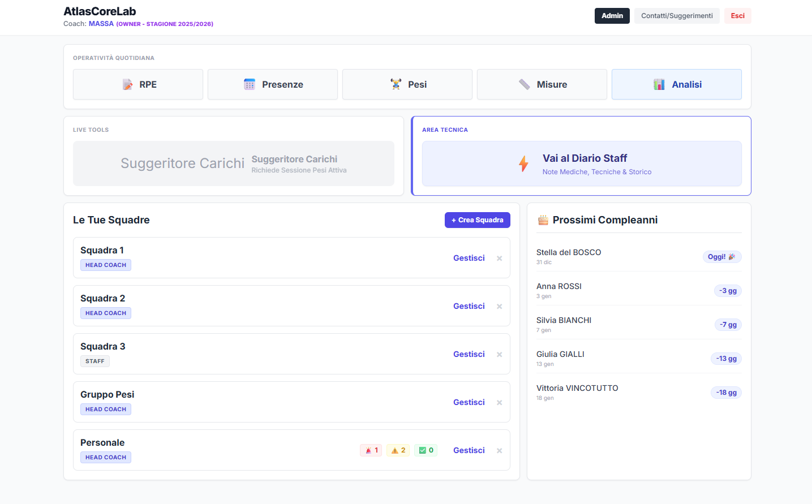Open the Pesi section
812x504 pixels.
point(407,84)
